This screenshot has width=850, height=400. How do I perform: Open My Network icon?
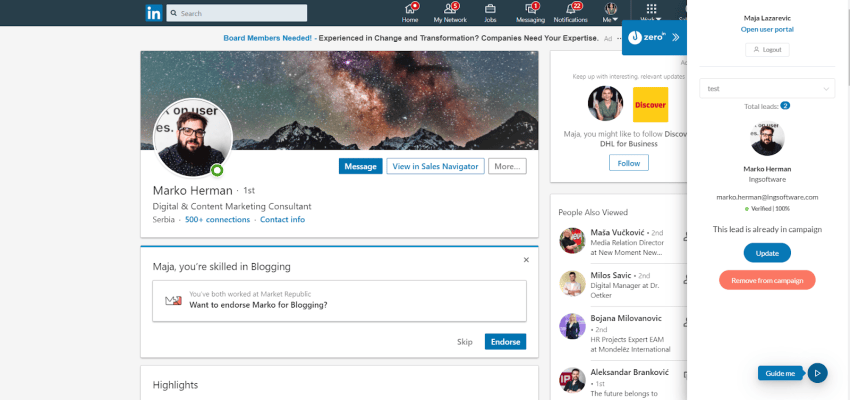point(450,9)
